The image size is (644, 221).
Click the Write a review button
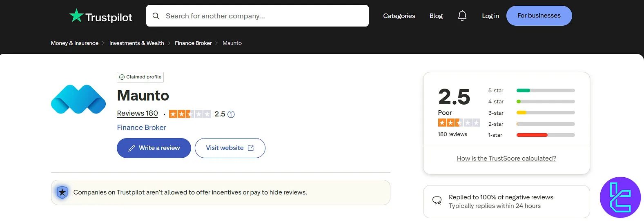point(154,148)
